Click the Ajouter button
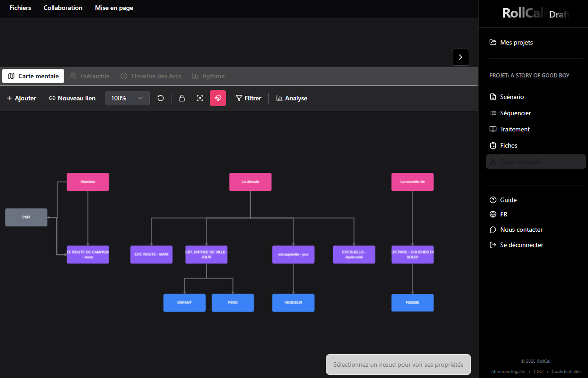588x378 pixels. tap(22, 98)
